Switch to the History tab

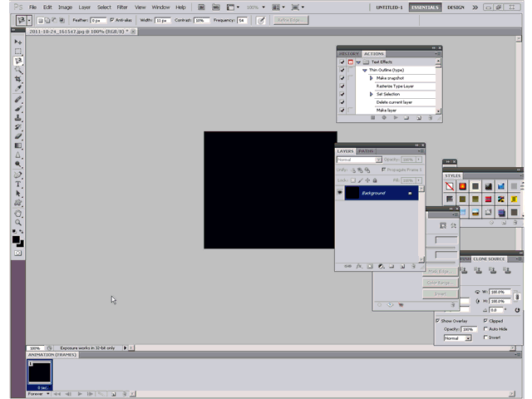(349, 53)
